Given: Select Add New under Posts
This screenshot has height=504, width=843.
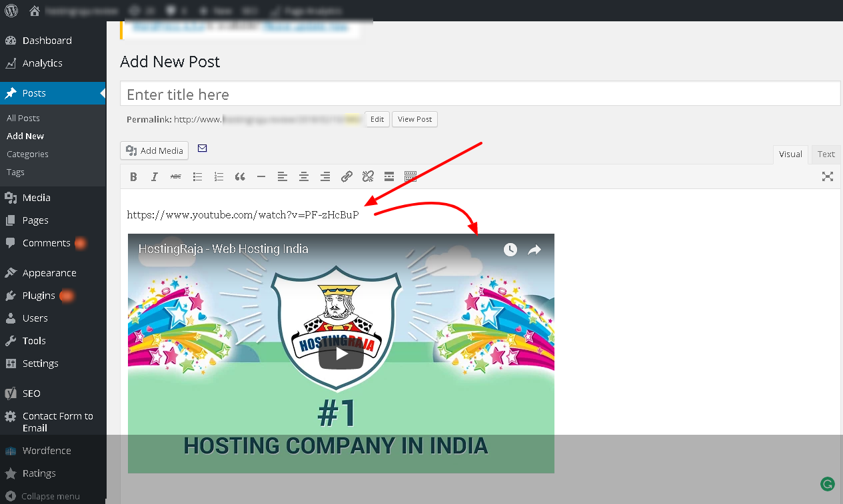Looking at the screenshot, I should click(25, 136).
